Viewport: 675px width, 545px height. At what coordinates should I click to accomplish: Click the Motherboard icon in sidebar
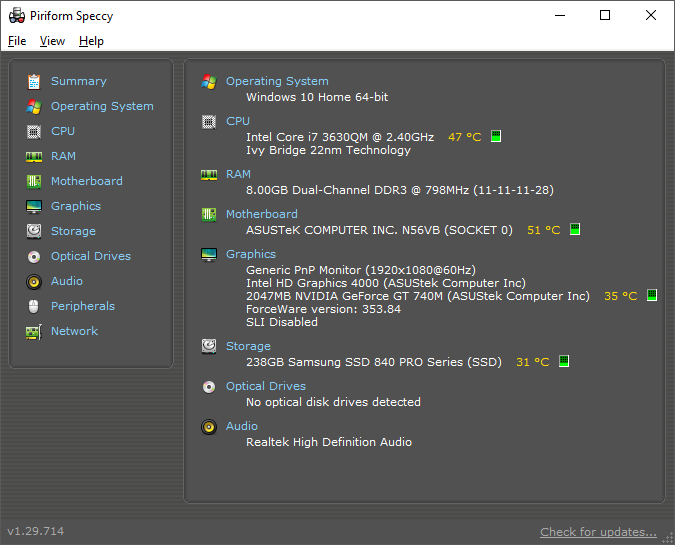pyautogui.click(x=34, y=181)
